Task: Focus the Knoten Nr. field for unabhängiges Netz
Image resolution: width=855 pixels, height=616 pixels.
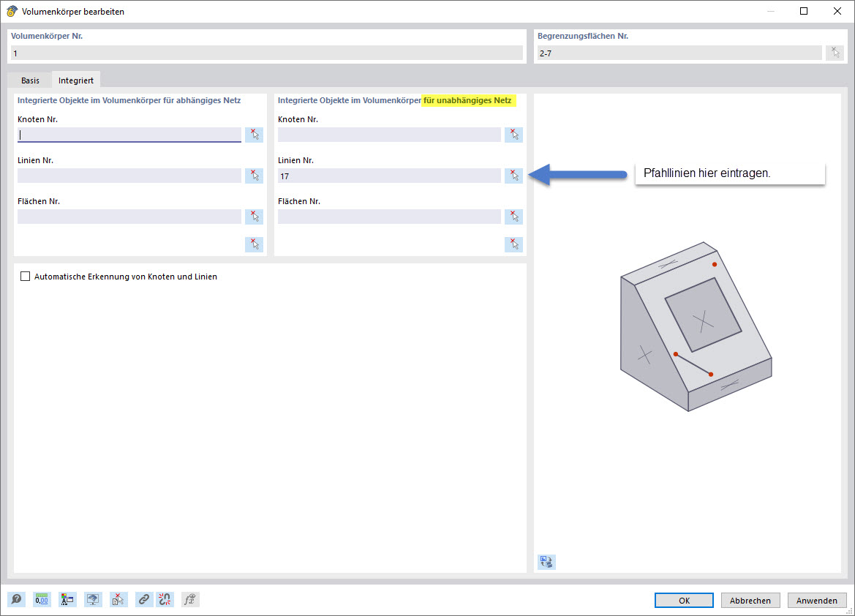Action: [389, 135]
